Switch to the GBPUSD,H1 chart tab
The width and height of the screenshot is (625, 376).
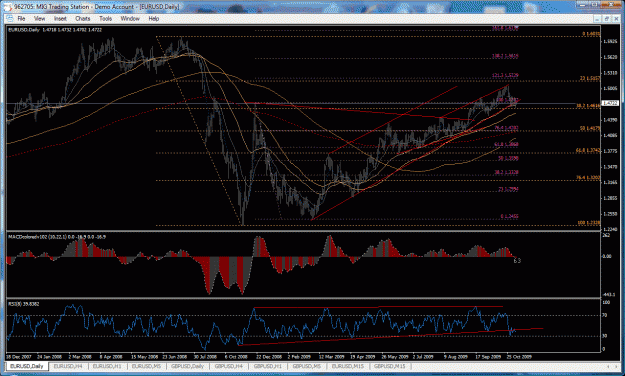point(268,366)
